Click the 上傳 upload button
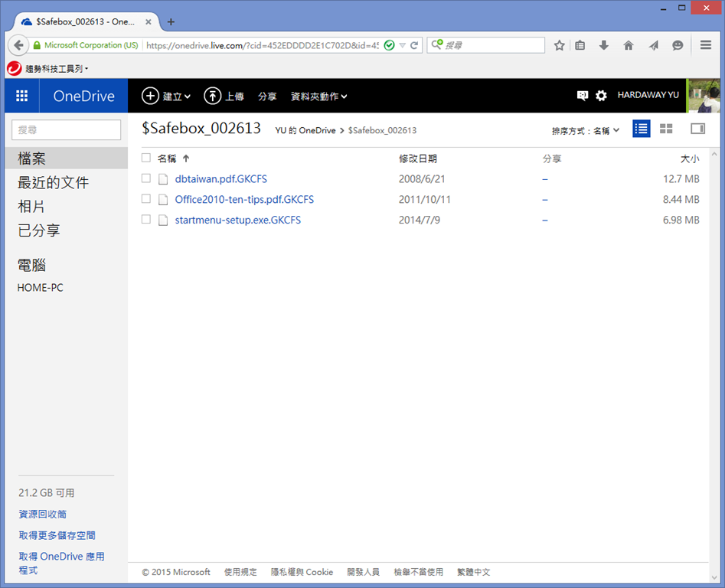725x588 pixels. pyautogui.click(x=224, y=96)
